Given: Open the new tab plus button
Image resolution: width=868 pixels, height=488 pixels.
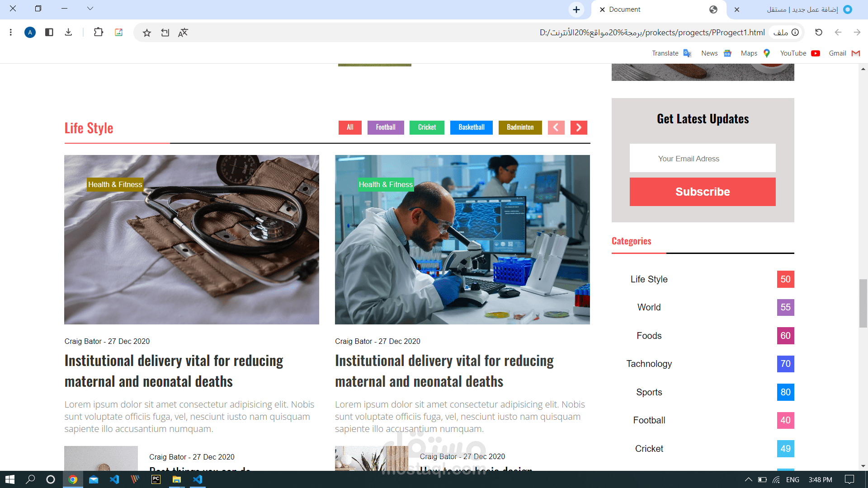Looking at the screenshot, I should pyautogui.click(x=576, y=9).
